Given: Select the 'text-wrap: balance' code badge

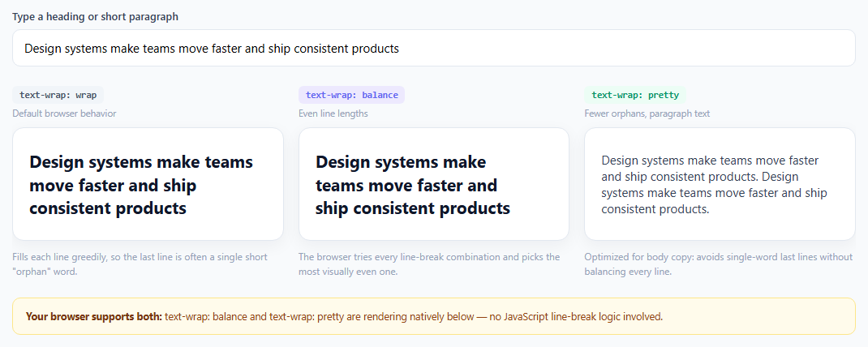Looking at the screenshot, I should [x=351, y=95].
